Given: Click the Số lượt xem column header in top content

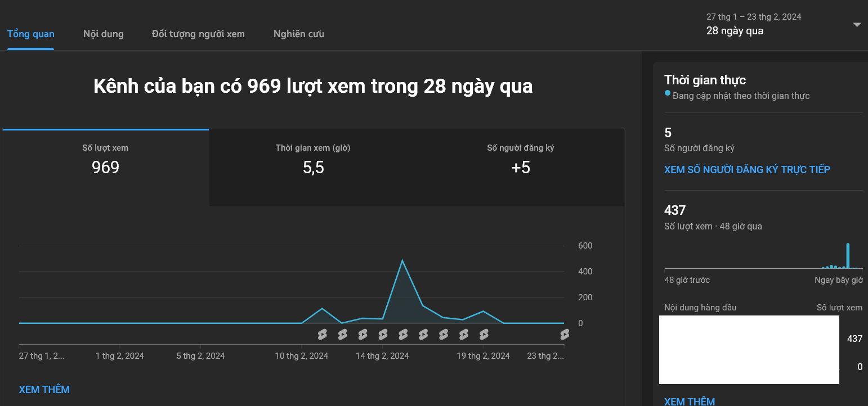Looking at the screenshot, I should 840,308.
